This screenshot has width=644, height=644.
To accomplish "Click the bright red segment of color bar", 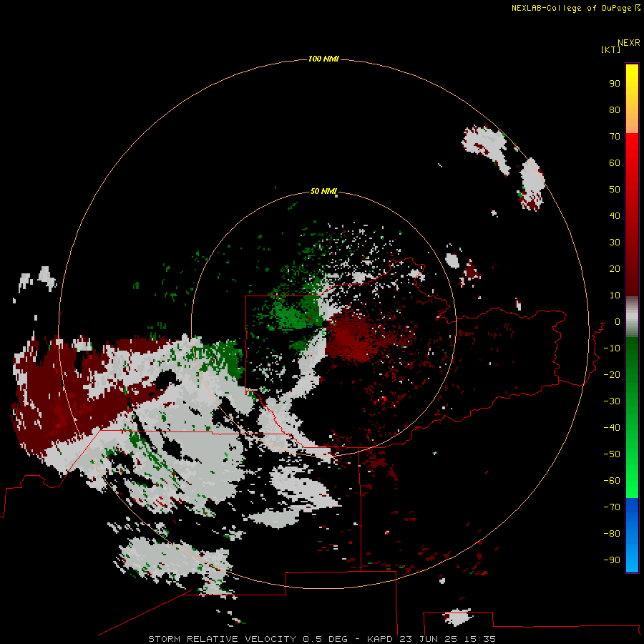I will (632, 215).
